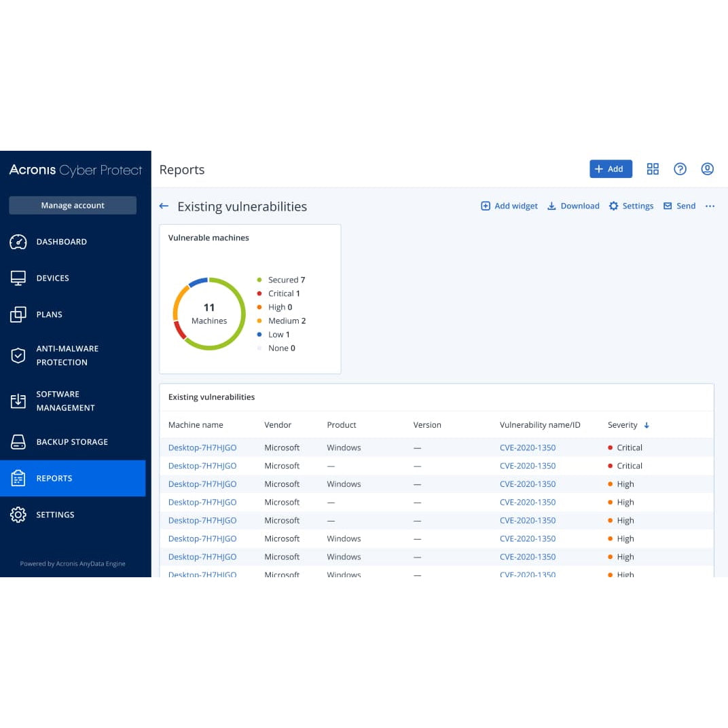
Task: Click the green Secured legend dot
Action: click(x=259, y=280)
